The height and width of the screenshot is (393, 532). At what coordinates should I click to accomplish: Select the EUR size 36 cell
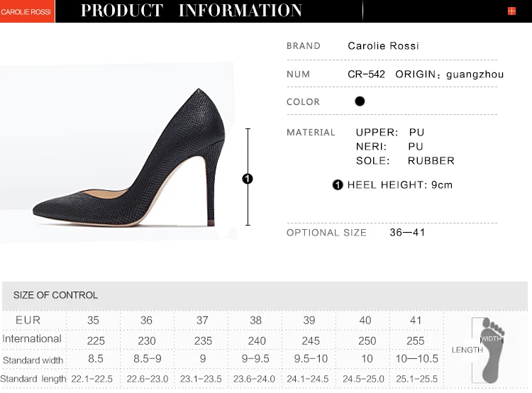tap(147, 321)
